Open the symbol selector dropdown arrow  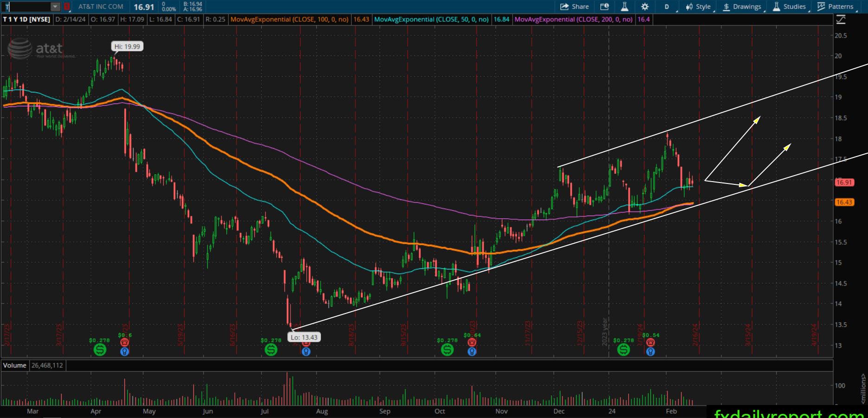55,7
